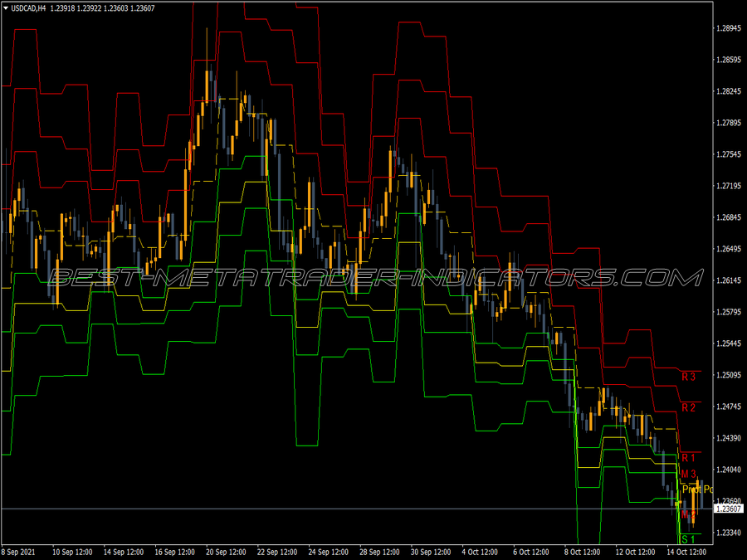
Task: Click the 22 Sep 12:00 time label
Action: tap(277, 552)
